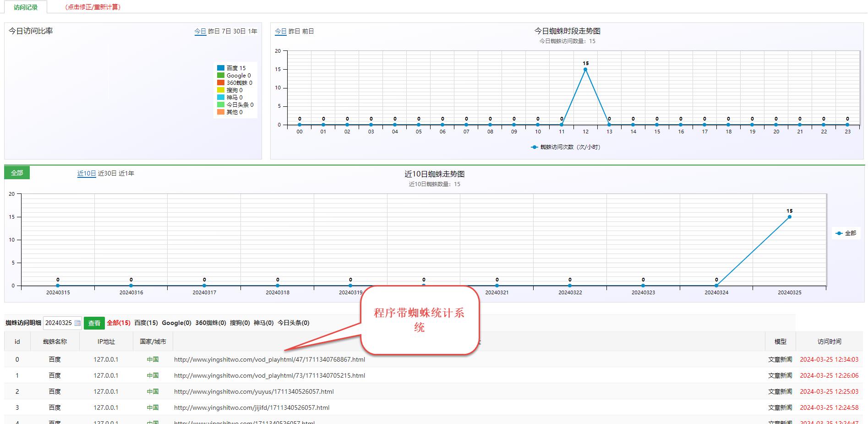Click 20240324 data point in trend chart
The image size is (868, 424).
[716, 286]
